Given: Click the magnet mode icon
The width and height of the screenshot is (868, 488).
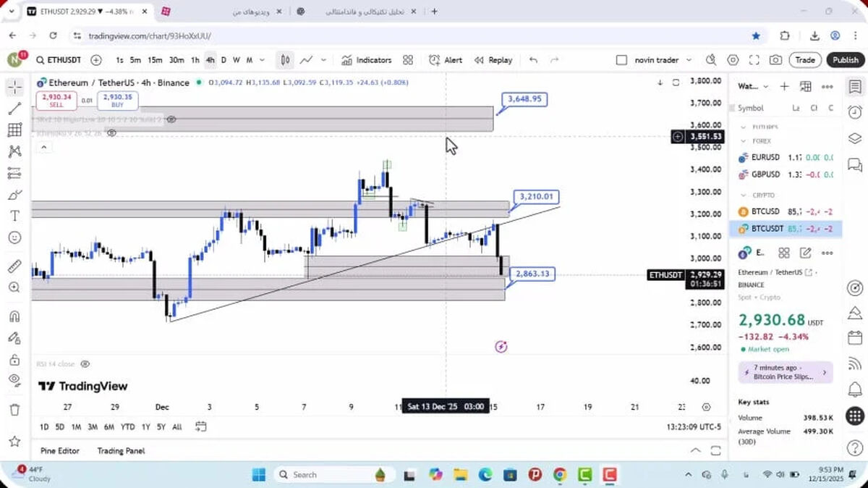Looking at the screenshot, I should (x=14, y=316).
